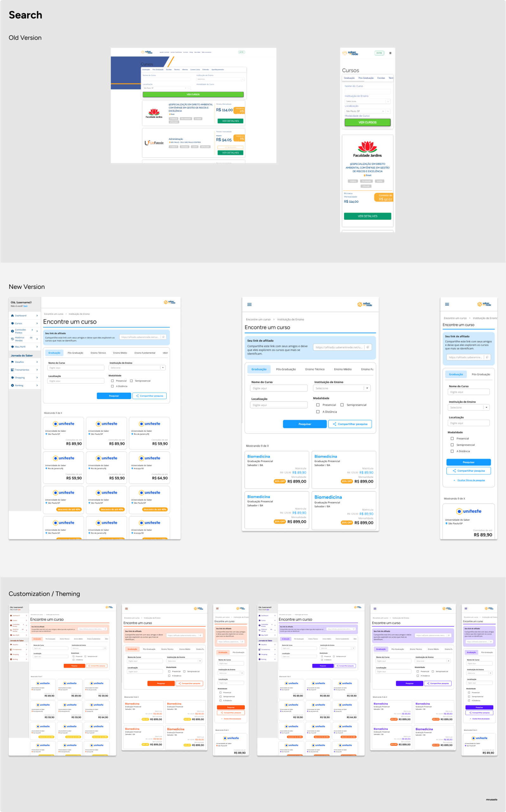The height and width of the screenshot is (812, 506).
Task: Click Nome do Curso field in New Version tablet
Action: point(279,388)
